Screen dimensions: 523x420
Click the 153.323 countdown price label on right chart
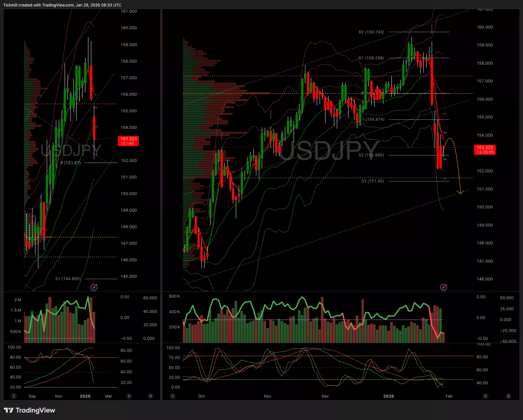(485, 150)
